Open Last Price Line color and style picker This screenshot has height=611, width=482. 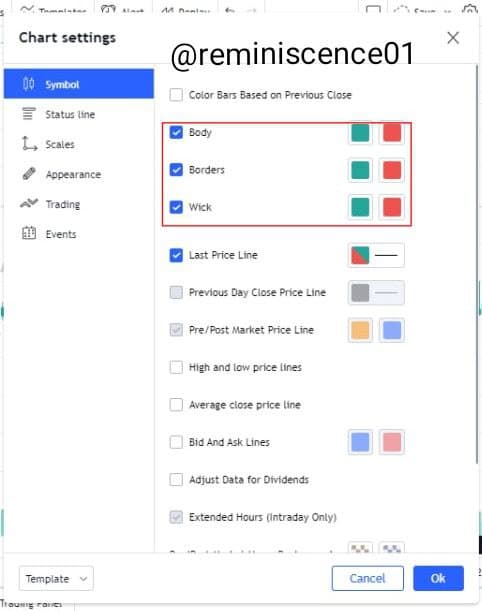(376, 255)
